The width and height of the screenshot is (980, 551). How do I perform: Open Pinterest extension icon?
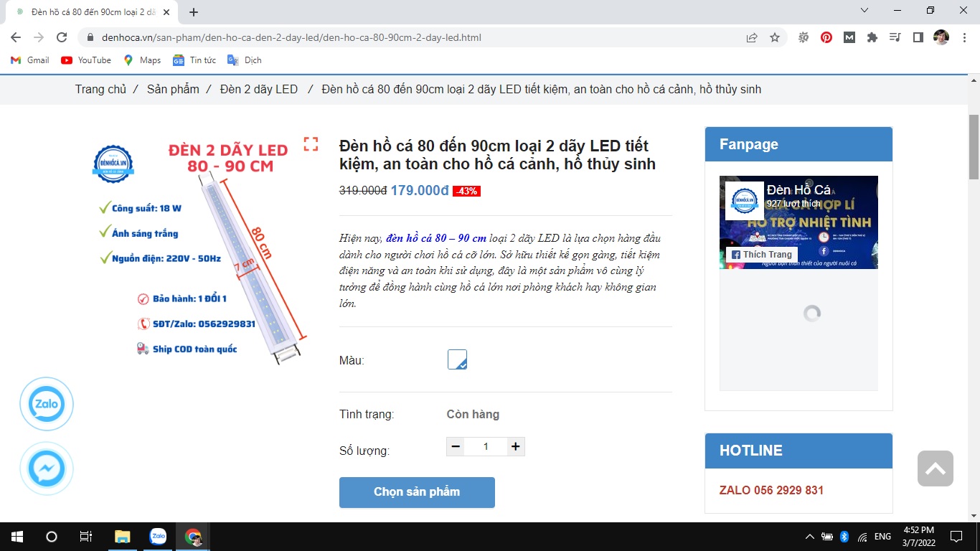pyautogui.click(x=826, y=37)
